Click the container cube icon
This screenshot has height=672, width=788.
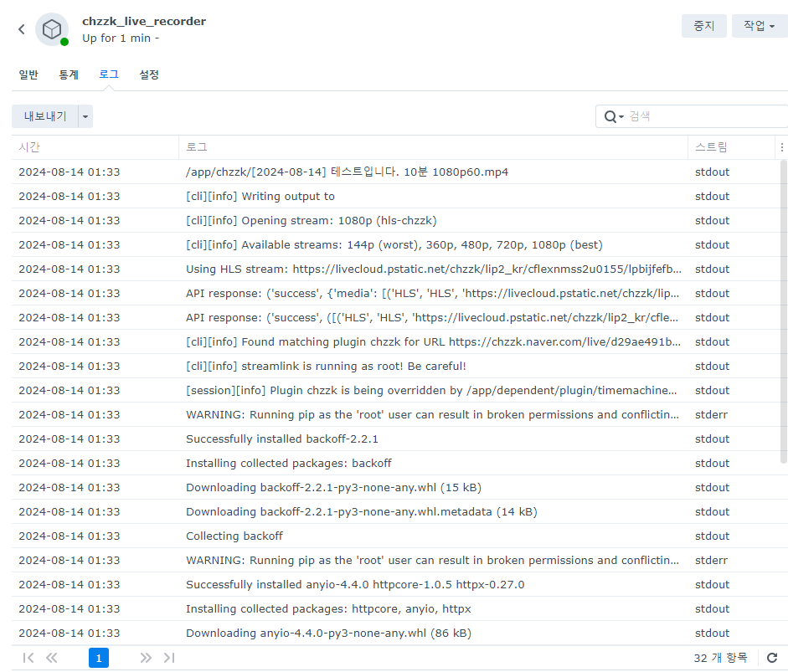[52, 29]
